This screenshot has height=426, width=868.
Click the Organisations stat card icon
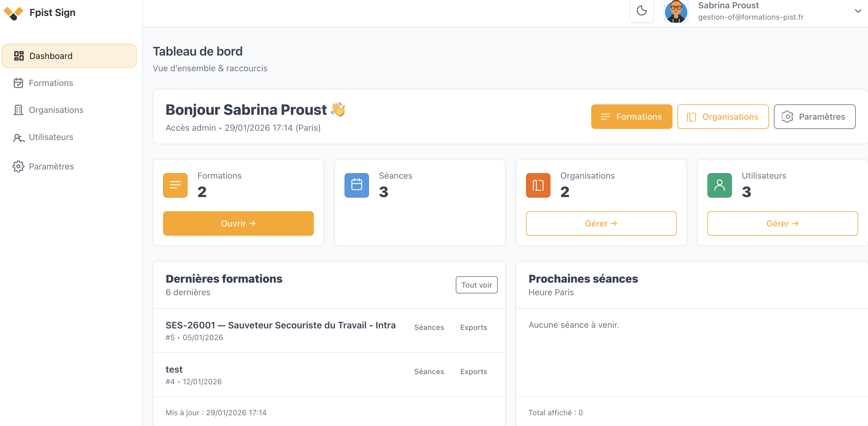coord(538,185)
